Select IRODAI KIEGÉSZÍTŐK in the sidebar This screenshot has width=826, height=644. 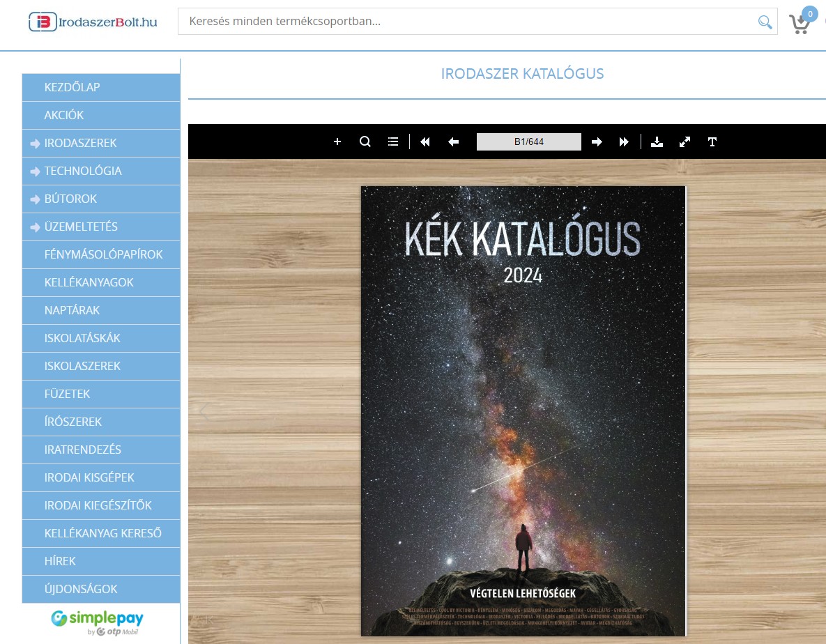pyautogui.click(x=101, y=506)
